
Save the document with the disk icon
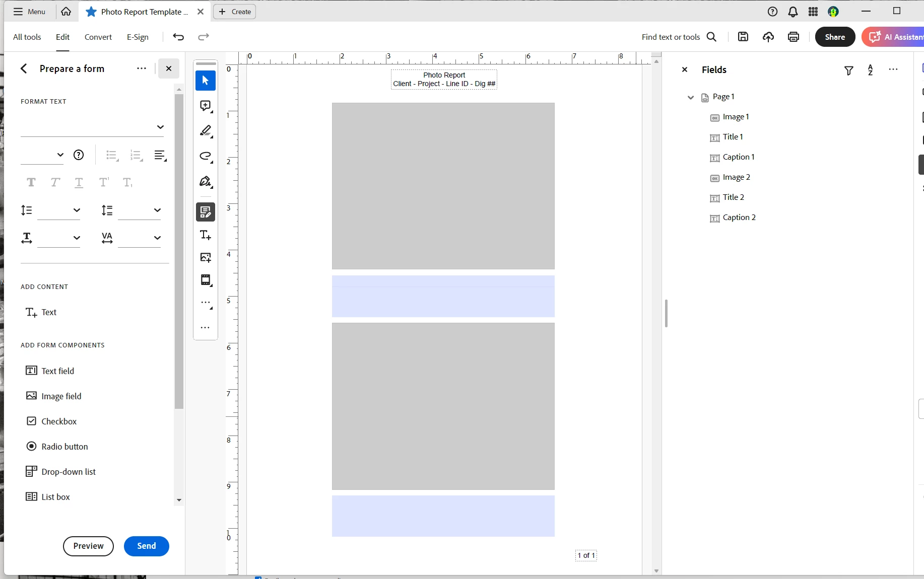pos(743,37)
